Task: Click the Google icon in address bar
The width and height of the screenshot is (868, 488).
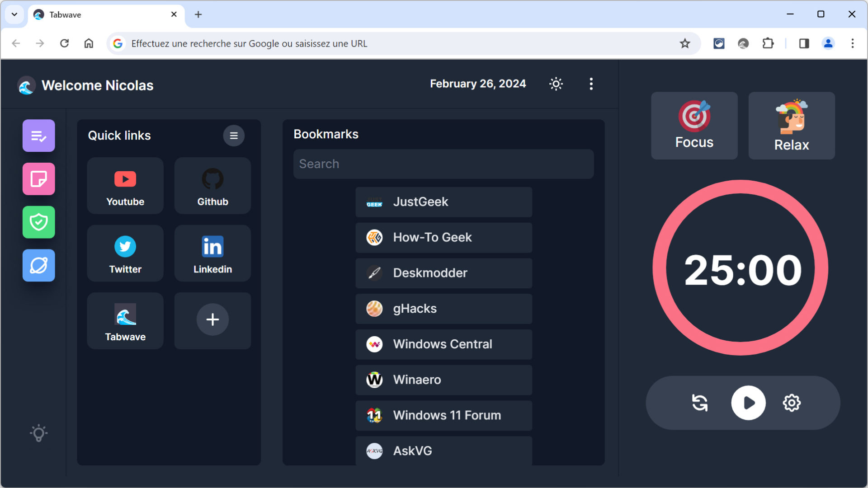Action: pos(118,43)
